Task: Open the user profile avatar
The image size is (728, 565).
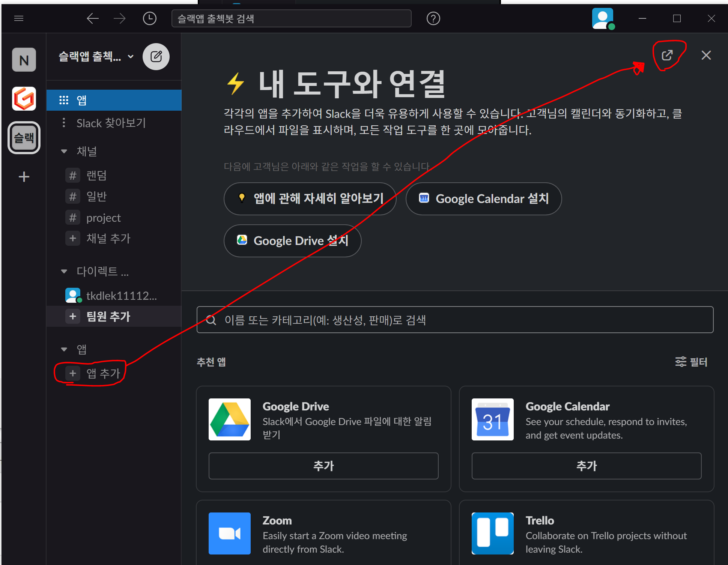Action: (x=603, y=18)
